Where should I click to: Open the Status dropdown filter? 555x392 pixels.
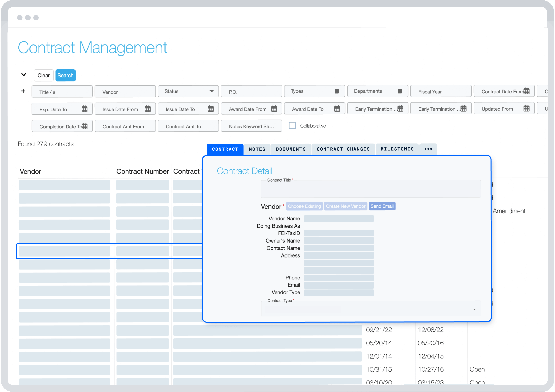tap(188, 91)
